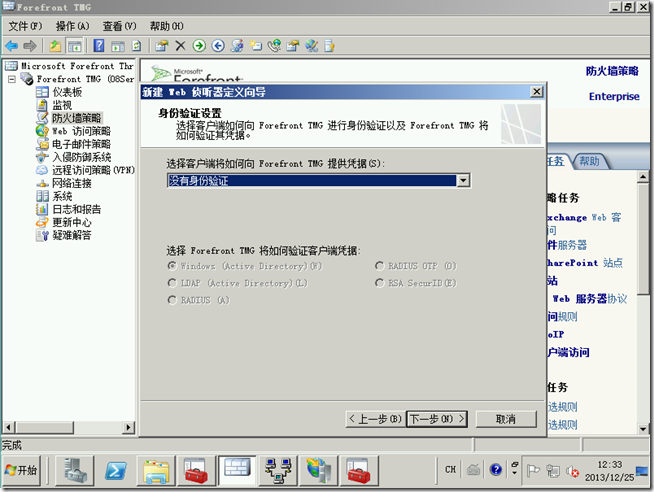Open the 仪表板 dashboard node

click(x=67, y=92)
